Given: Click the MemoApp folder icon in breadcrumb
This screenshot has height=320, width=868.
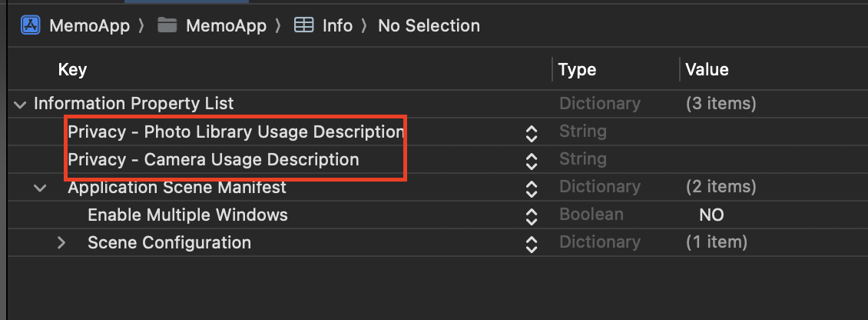Looking at the screenshot, I should point(167,25).
